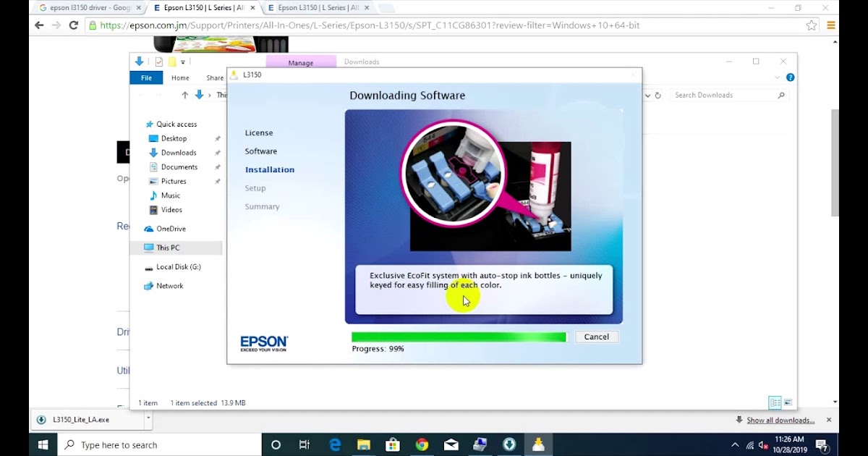Select This PC in Explorer sidebar
The image size is (868, 456).
168,248
